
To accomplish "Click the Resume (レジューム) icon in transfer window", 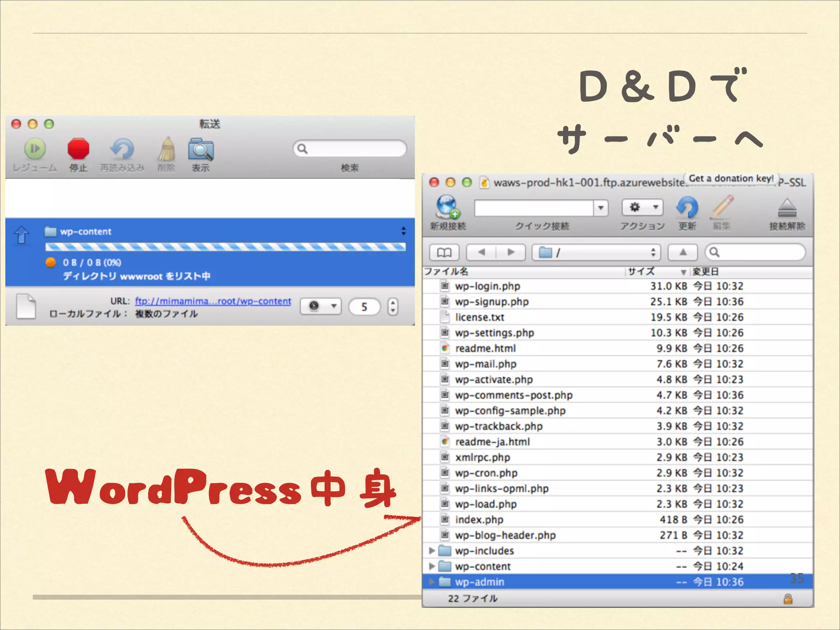I will [35, 149].
